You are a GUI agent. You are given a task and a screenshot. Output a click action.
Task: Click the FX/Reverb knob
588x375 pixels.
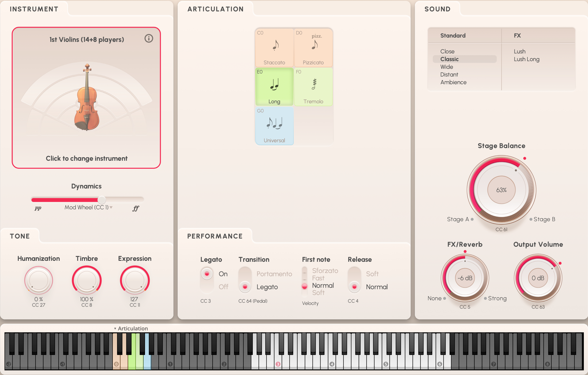[465, 278]
